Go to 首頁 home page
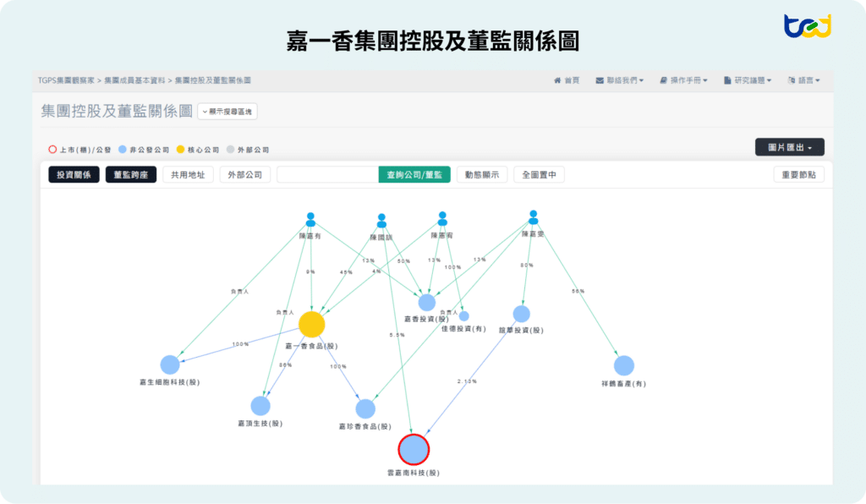The image size is (866, 504). (567, 80)
